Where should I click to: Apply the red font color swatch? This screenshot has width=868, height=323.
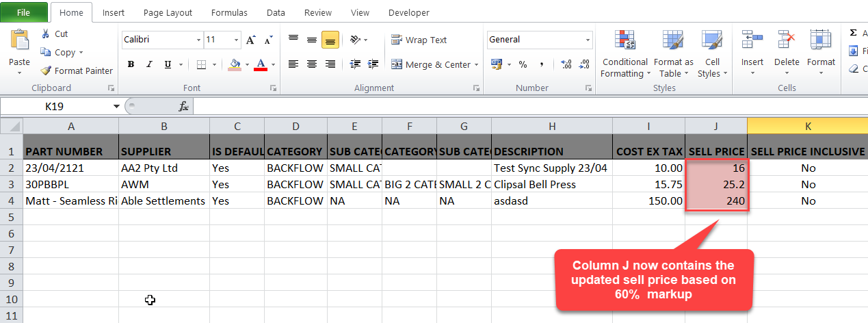(260, 64)
